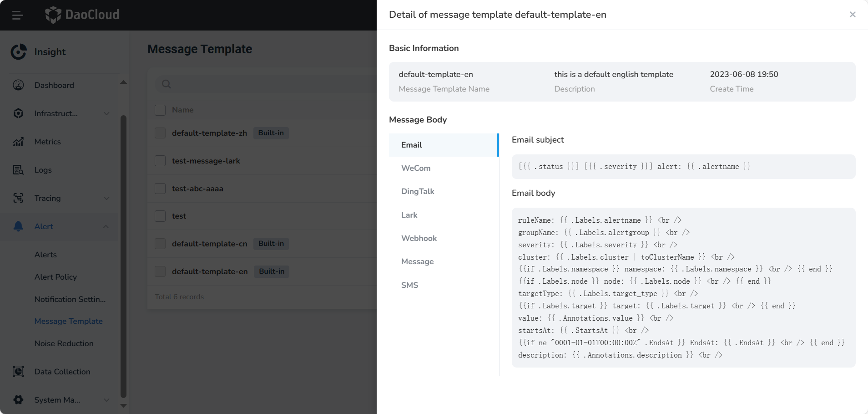Open the Alert Policy page

(x=56, y=277)
